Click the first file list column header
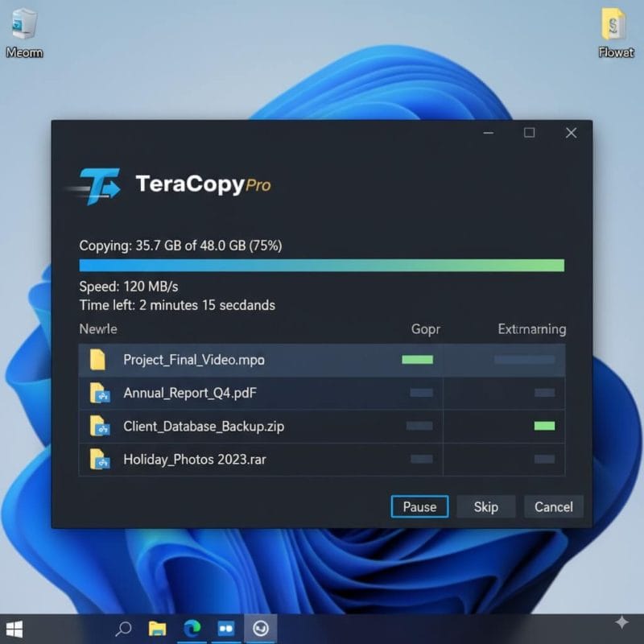The height and width of the screenshot is (644, 644). [x=98, y=328]
